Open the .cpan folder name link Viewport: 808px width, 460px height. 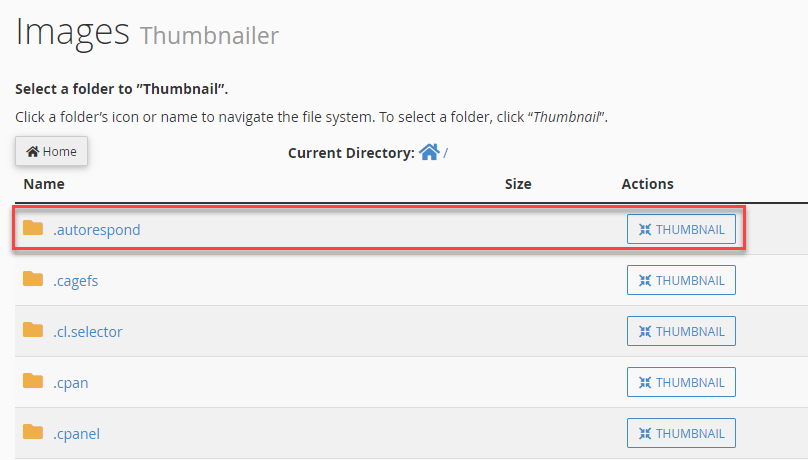71,383
